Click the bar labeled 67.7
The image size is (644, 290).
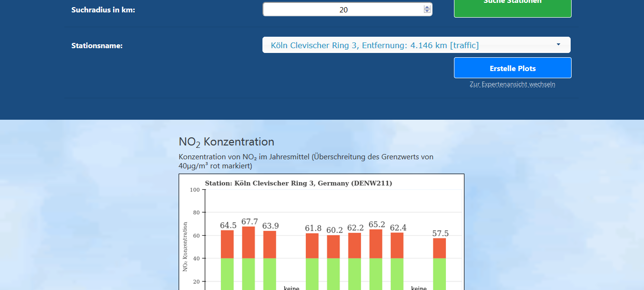(x=249, y=258)
